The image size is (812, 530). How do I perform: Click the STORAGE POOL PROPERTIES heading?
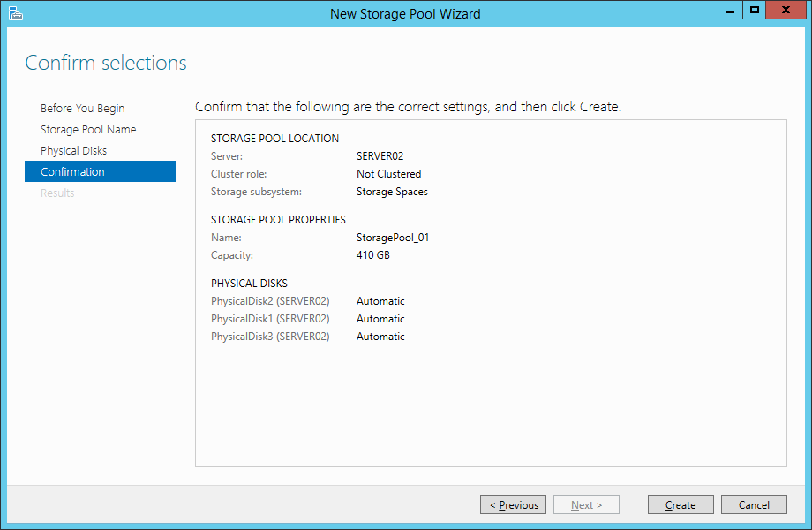[277, 220]
